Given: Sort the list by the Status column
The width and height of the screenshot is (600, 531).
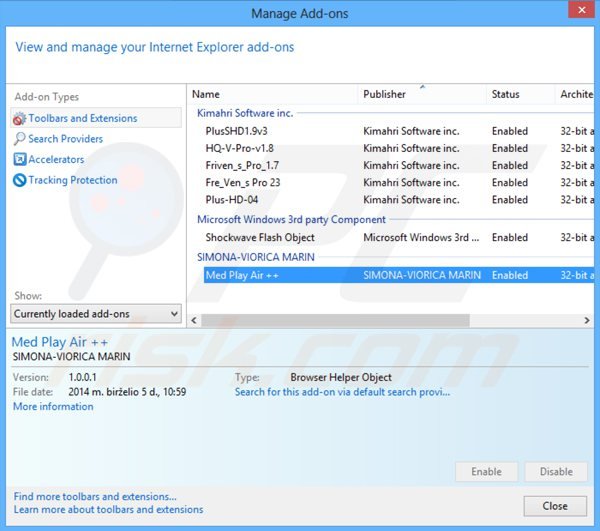Looking at the screenshot, I should coord(521,94).
